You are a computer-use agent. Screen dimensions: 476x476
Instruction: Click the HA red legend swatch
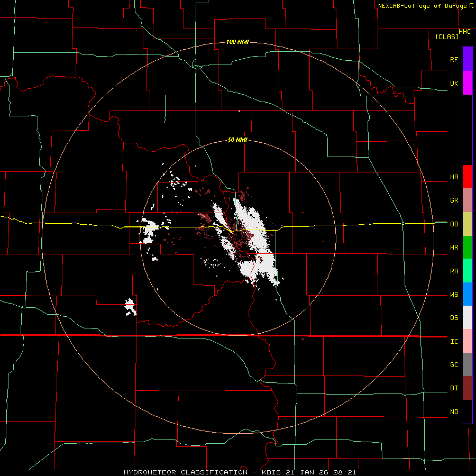coord(467,177)
